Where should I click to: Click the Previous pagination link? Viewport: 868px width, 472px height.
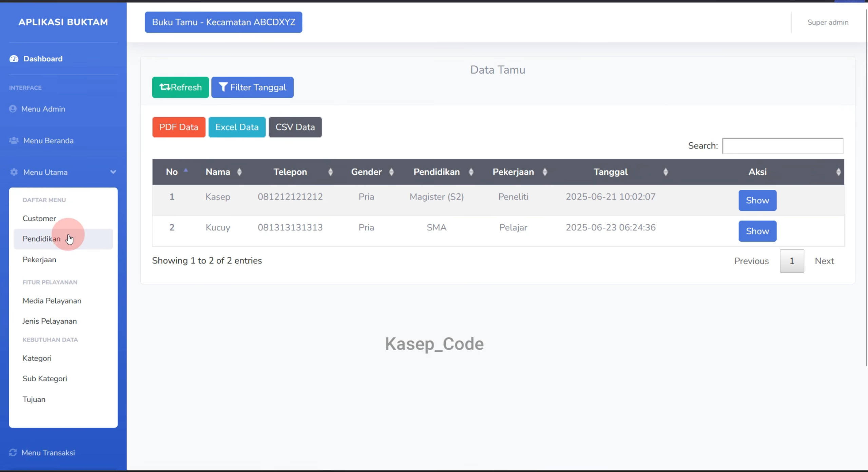click(751, 261)
